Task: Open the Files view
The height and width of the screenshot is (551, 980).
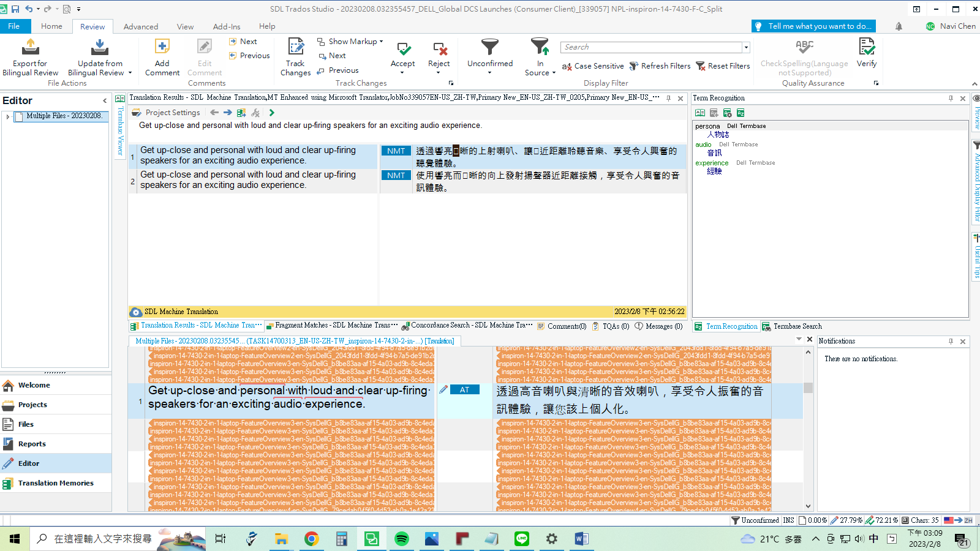Action: point(56,424)
